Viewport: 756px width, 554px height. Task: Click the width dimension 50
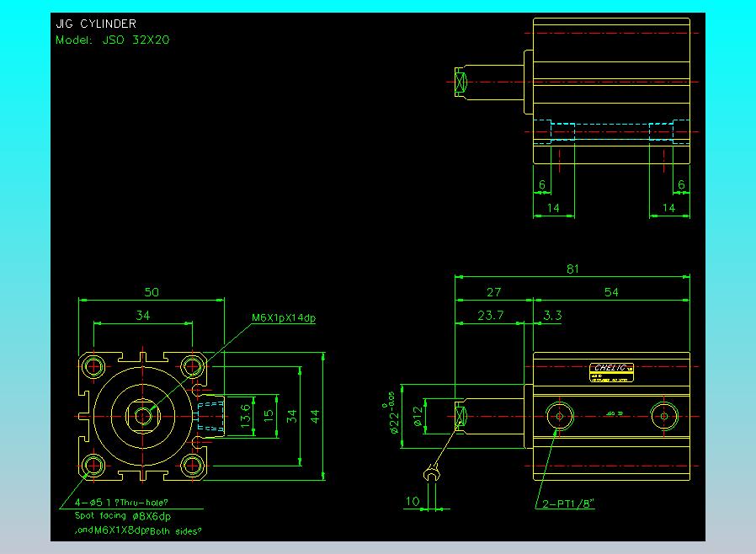[152, 292]
